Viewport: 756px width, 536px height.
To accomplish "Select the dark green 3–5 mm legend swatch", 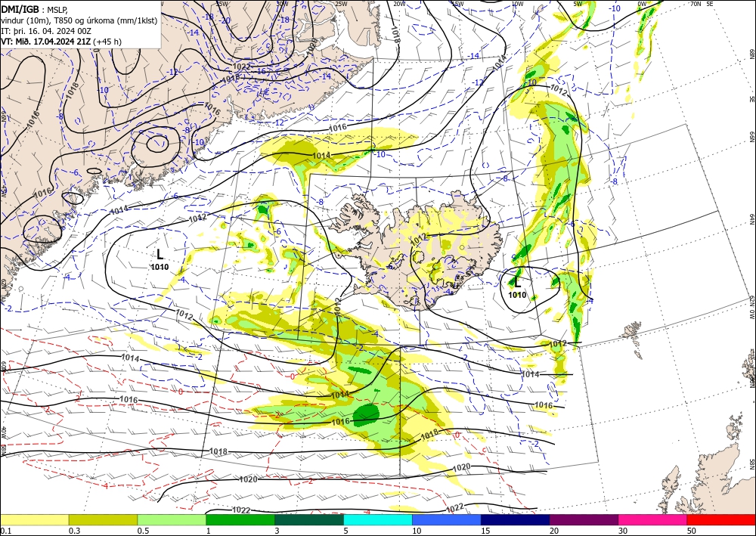I will [309, 519].
